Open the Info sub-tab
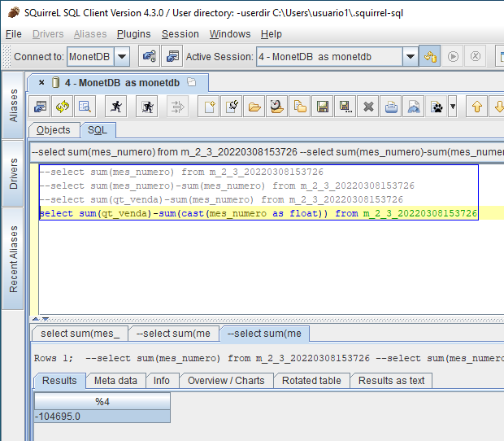 (x=161, y=381)
